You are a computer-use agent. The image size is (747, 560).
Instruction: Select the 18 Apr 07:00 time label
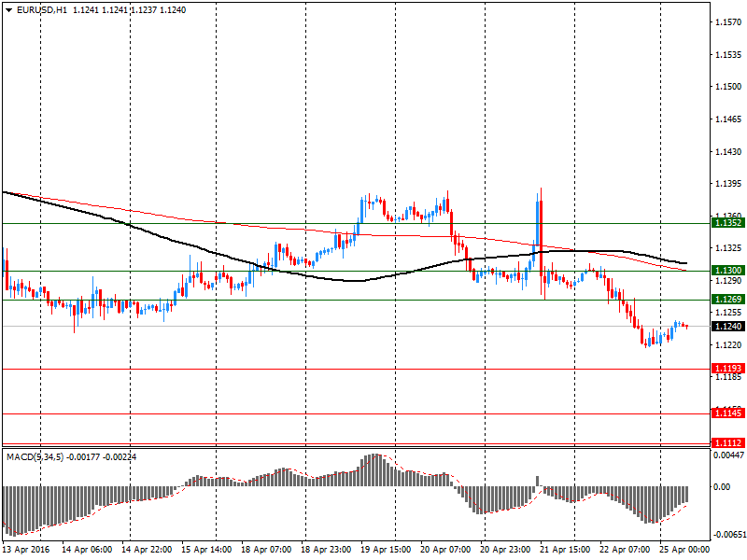coord(266,550)
